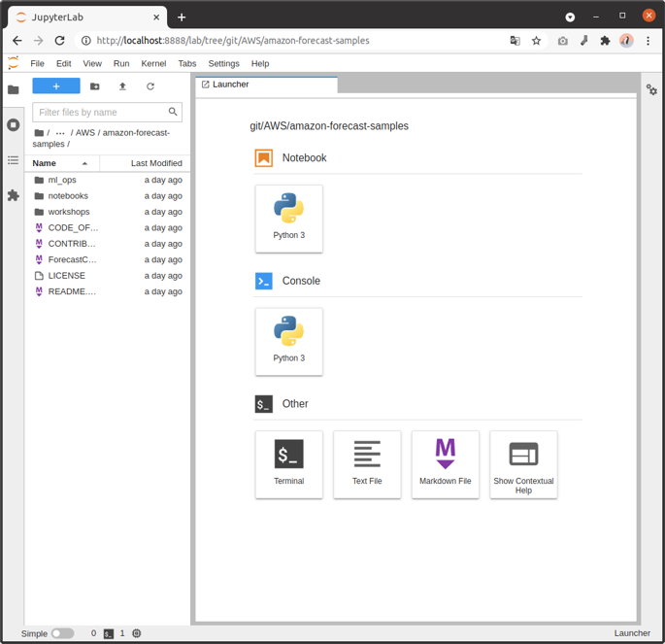Click the browser profile avatar

pos(626,41)
